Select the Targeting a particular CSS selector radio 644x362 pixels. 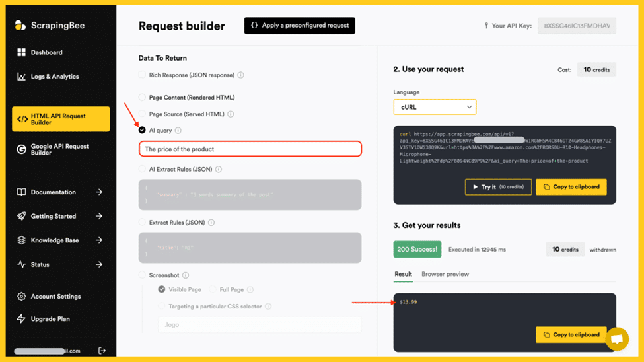pyautogui.click(x=162, y=306)
